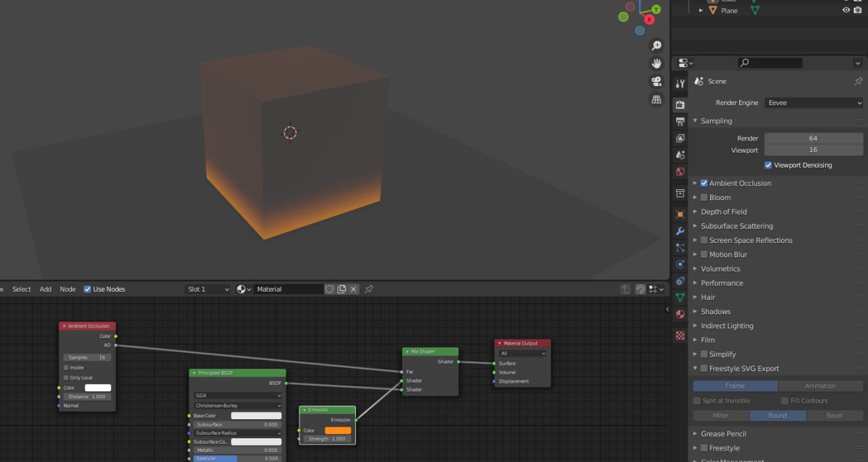Unlink material with the X icon
The width and height of the screenshot is (868, 462).
pos(353,289)
